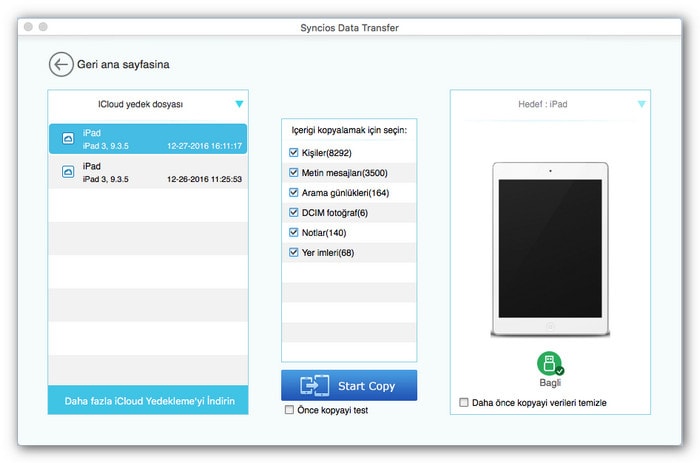Click the iCloud yedek dosyası header text
This screenshot has width=700, height=463.
pos(141,104)
